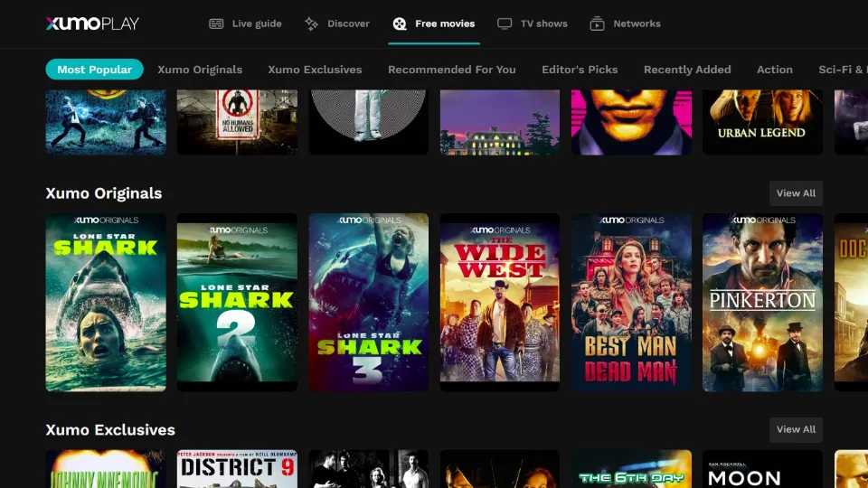Click the Free movies film reel icon
The image size is (868, 488).
[x=400, y=23]
